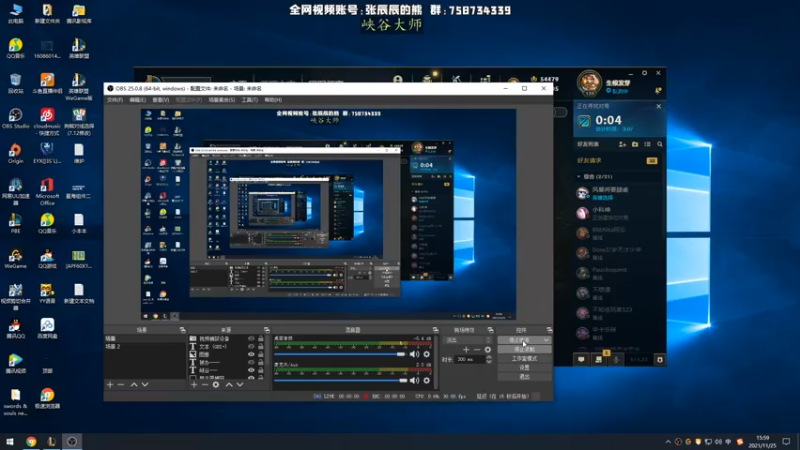Click add folder icon in League friend list
The image size is (800, 450).
tap(635, 144)
